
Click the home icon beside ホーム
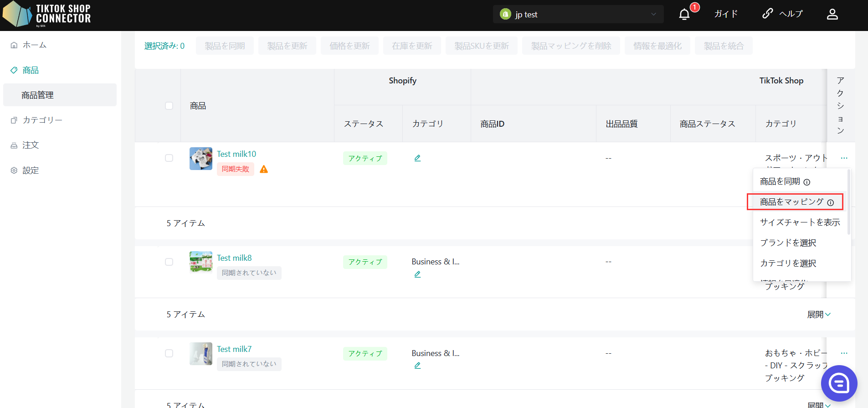point(14,45)
